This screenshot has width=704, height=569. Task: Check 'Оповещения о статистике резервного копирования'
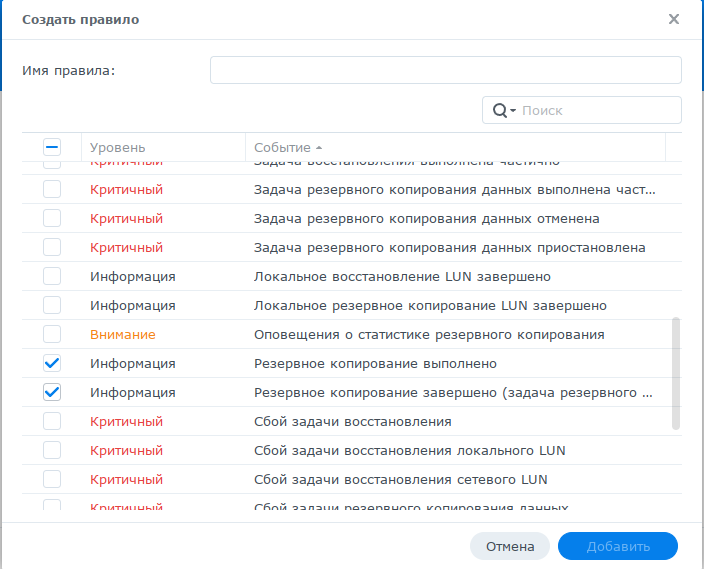pos(52,334)
